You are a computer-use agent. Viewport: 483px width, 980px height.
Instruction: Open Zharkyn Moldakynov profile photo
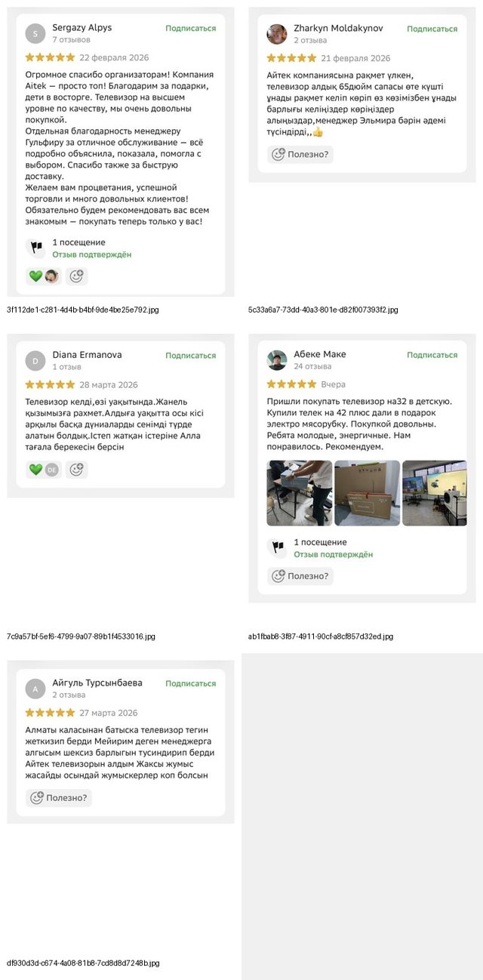277,34
